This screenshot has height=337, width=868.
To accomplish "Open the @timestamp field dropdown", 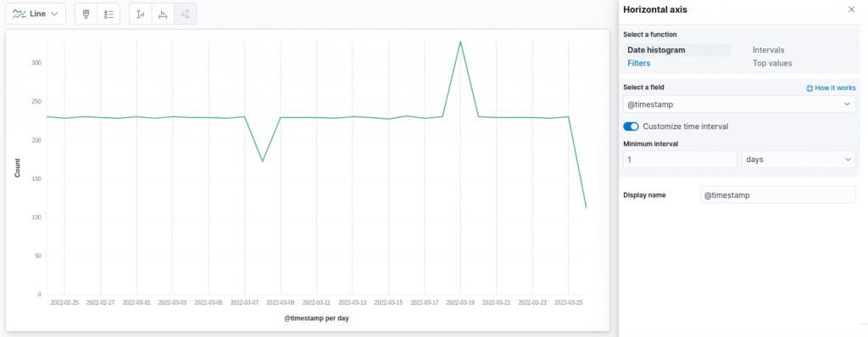I will (x=739, y=104).
